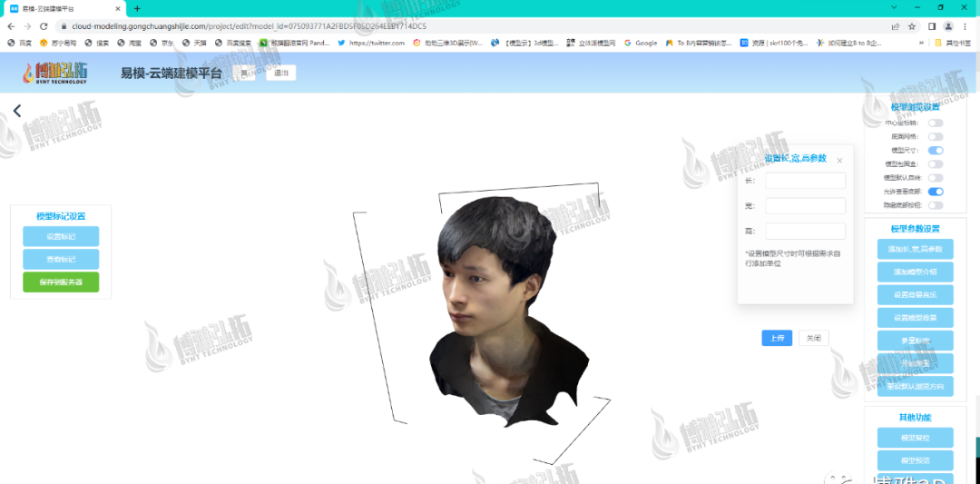
Task: Click the 设置标记 button
Action: 61,237
